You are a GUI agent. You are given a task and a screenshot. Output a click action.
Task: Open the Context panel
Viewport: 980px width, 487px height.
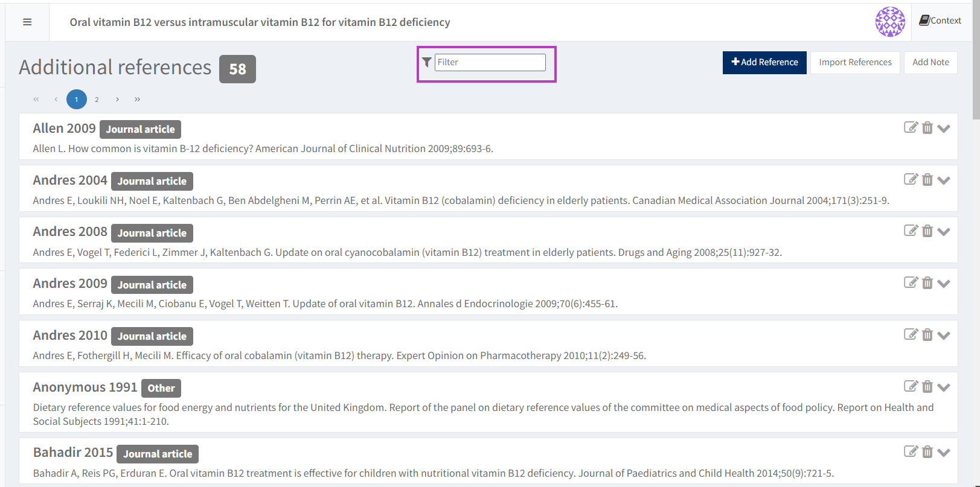(x=940, y=21)
